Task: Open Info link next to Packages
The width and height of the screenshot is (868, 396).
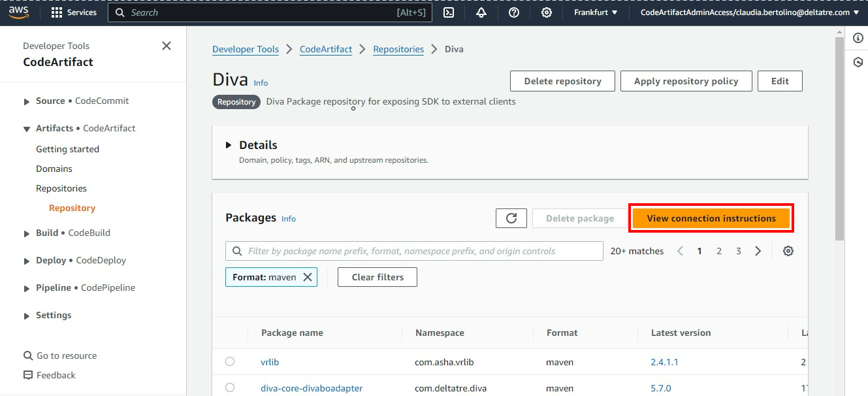Action: click(289, 219)
